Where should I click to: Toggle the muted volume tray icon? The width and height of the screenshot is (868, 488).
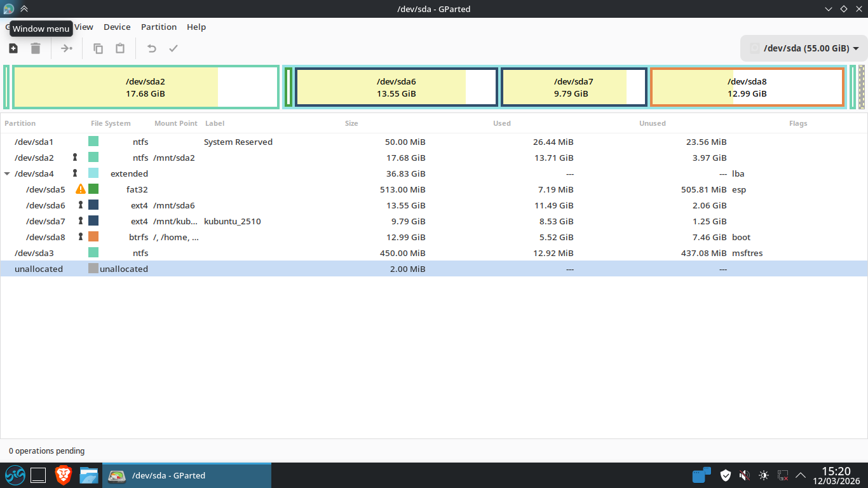coord(745,475)
